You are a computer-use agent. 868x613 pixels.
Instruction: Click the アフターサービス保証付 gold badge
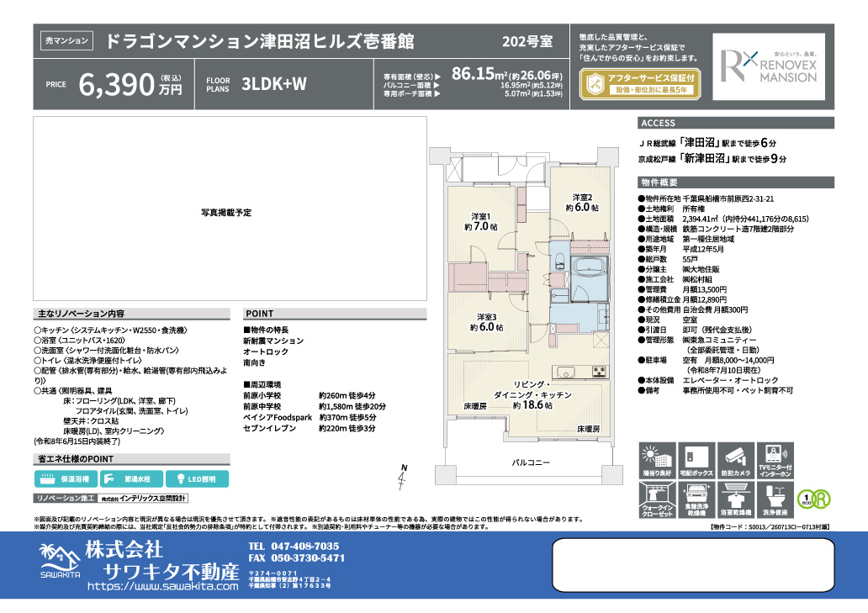(x=640, y=84)
